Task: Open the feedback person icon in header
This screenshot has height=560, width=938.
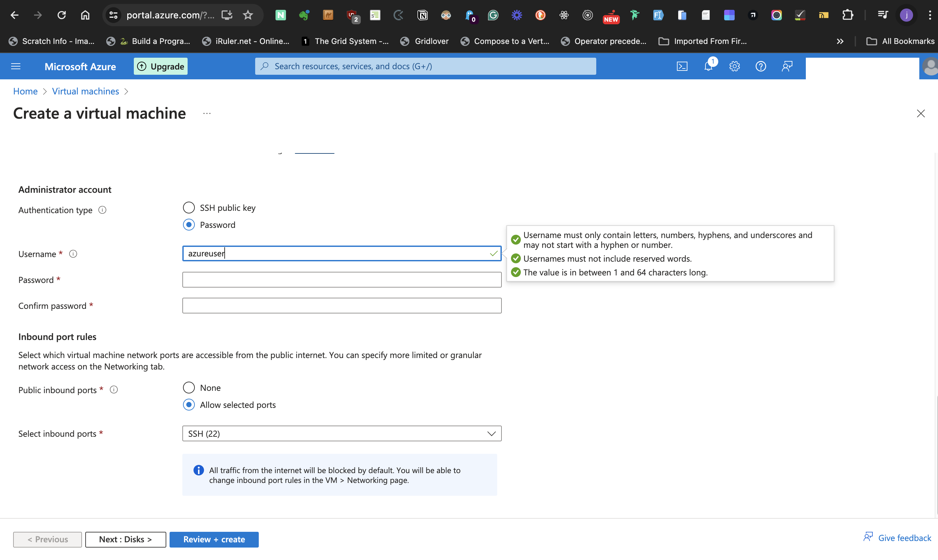Action: [x=786, y=67]
